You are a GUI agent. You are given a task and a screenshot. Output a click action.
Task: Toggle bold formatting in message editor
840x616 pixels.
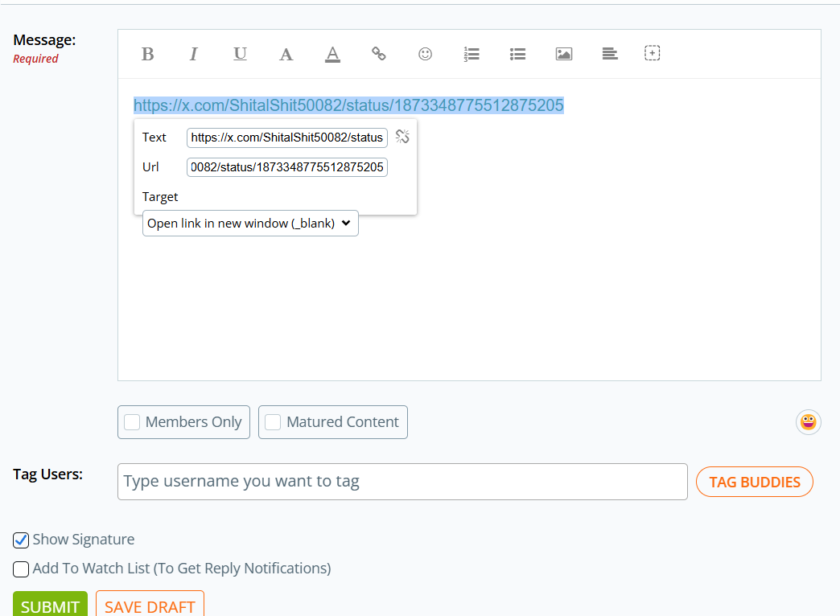(148, 54)
